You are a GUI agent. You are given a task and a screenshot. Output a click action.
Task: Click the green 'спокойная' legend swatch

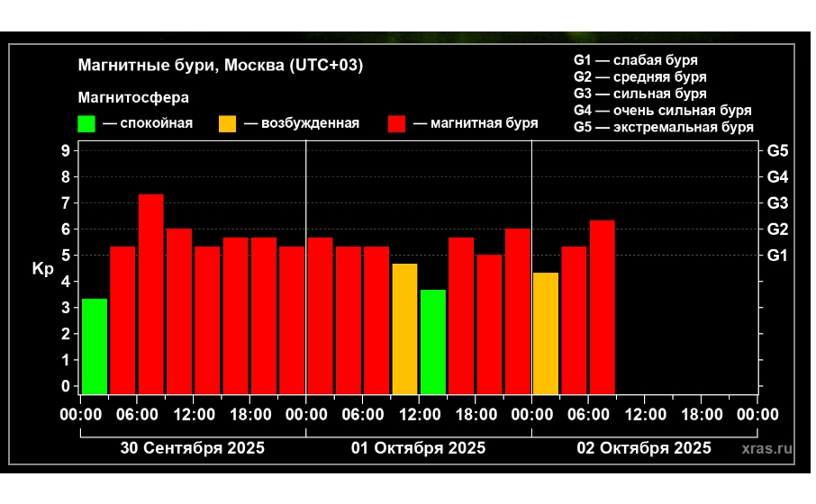click(x=86, y=124)
